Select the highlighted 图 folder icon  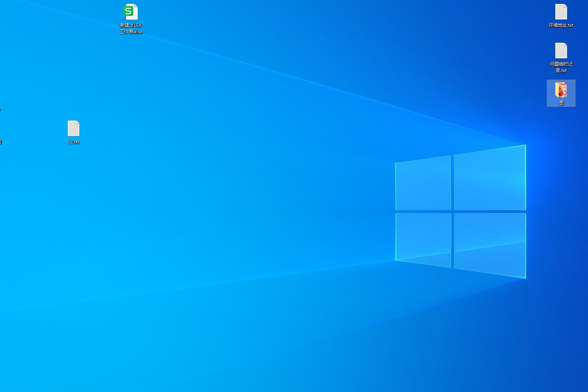coord(561,90)
